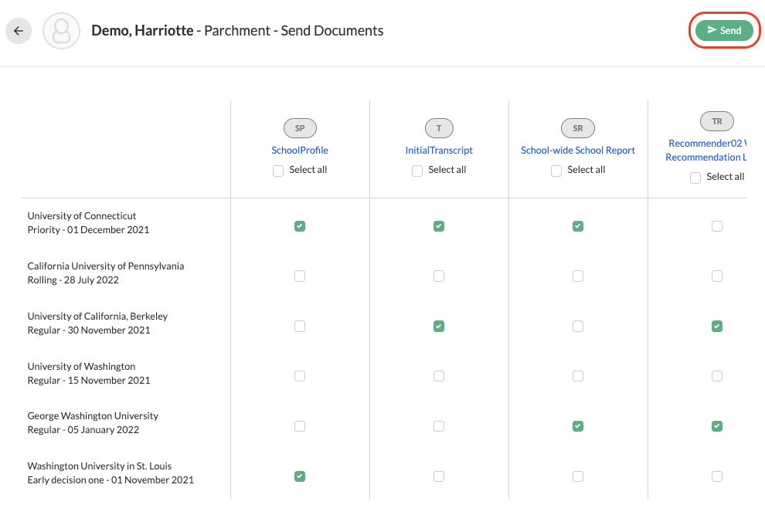Click the 'Regular - 30 November 2021' deadline
Image resolution: width=765 pixels, height=532 pixels.
(x=88, y=330)
